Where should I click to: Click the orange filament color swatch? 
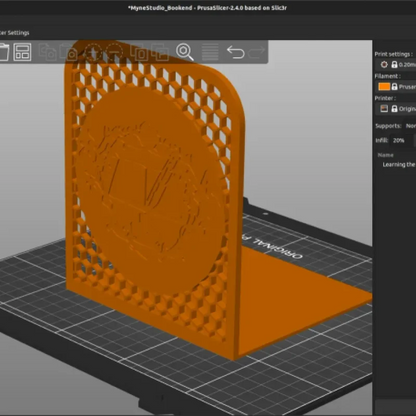click(x=384, y=87)
